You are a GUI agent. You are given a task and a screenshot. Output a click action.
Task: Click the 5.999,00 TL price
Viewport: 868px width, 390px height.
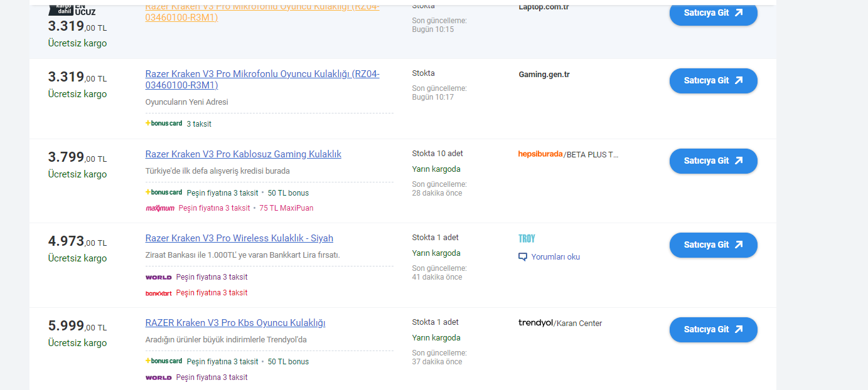coord(77,326)
